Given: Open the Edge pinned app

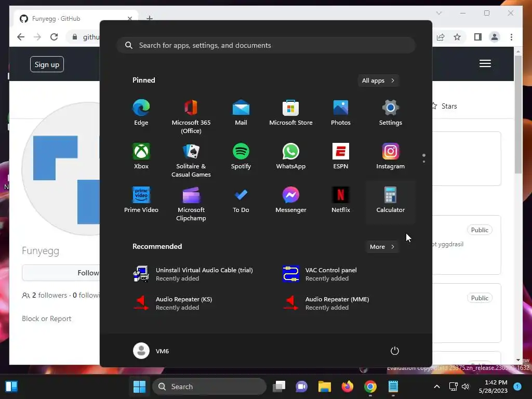Looking at the screenshot, I should pos(141,113).
